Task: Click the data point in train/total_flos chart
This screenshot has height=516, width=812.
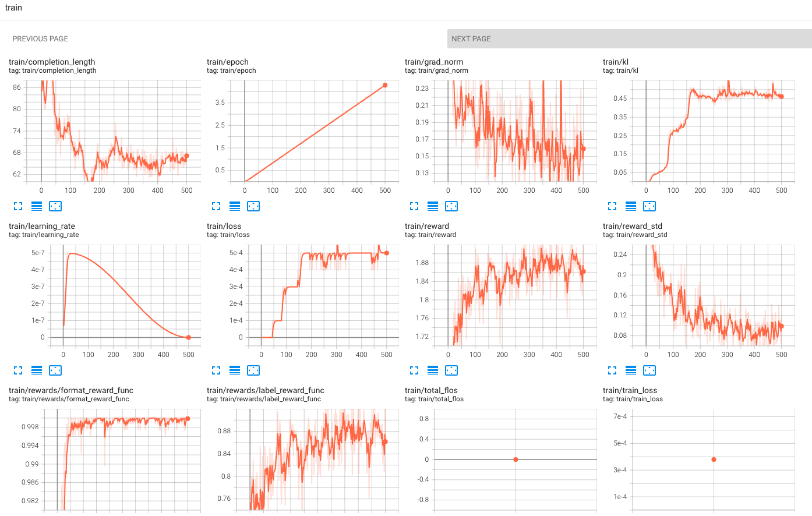Action: pyautogui.click(x=516, y=460)
